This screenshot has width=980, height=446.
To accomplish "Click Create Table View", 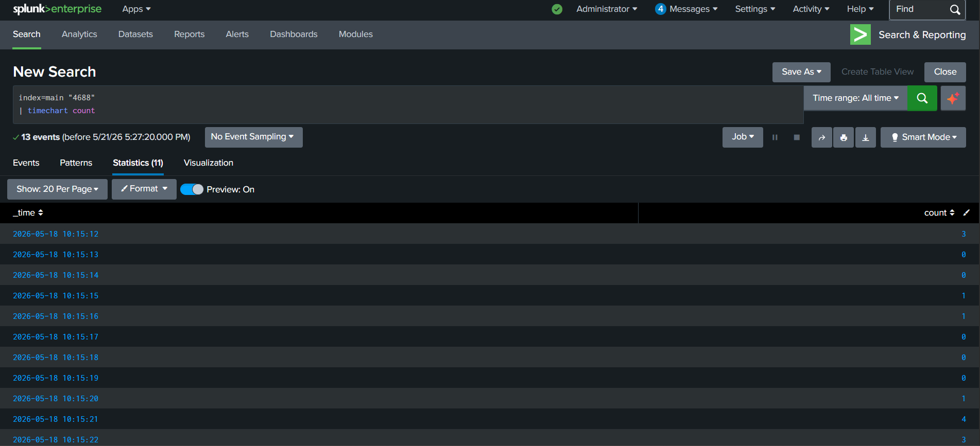I will point(878,72).
